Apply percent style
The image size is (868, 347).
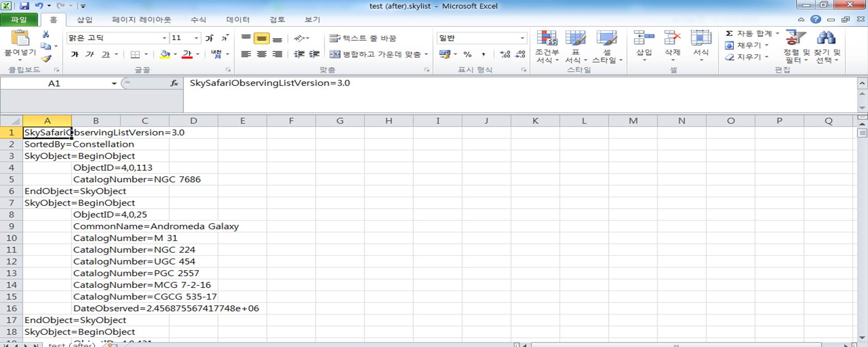pyautogui.click(x=467, y=54)
